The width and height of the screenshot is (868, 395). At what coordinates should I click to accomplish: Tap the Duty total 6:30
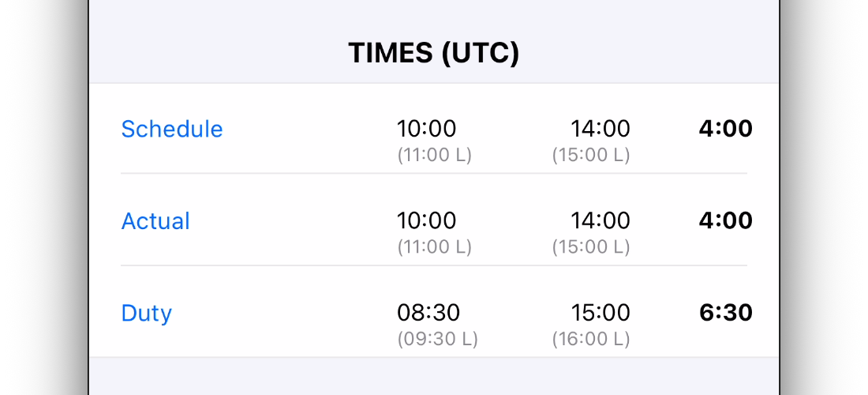point(726,313)
